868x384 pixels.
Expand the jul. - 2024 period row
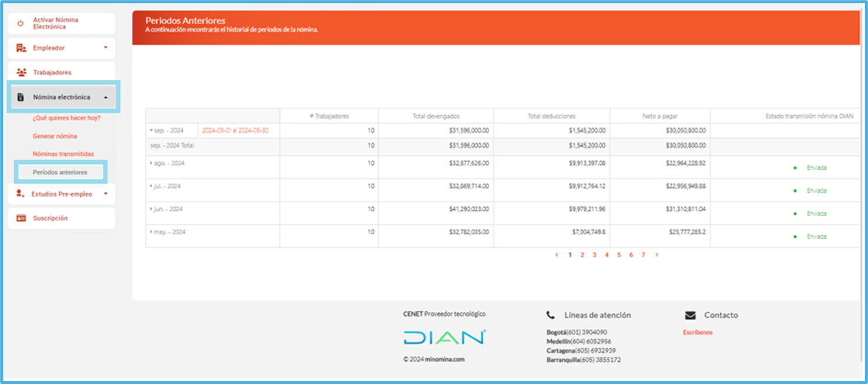pyautogui.click(x=151, y=186)
